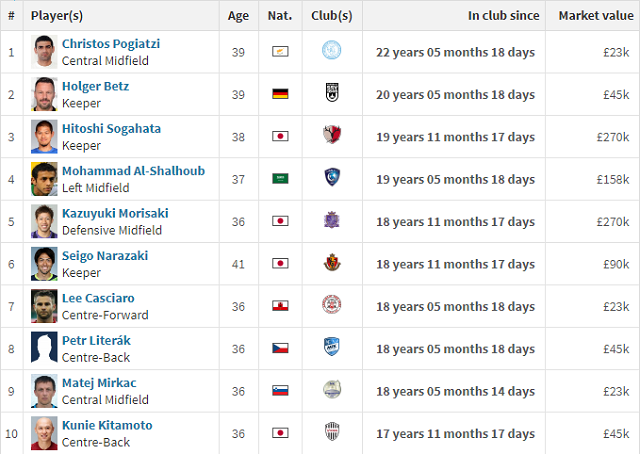This screenshot has height=454, width=640.
Task: Click Lee Casciaro's portrait thumbnail
Action: [x=44, y=306]
